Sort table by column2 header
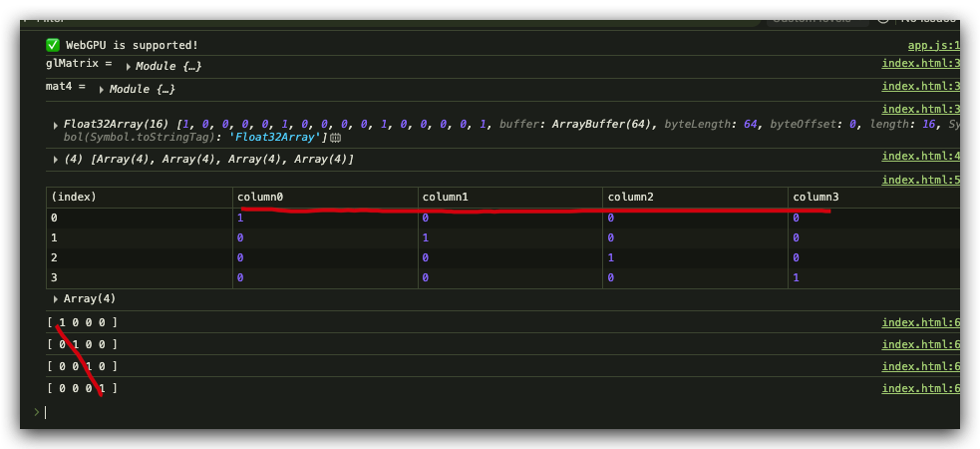980x449 pixels. pos(695,197)
